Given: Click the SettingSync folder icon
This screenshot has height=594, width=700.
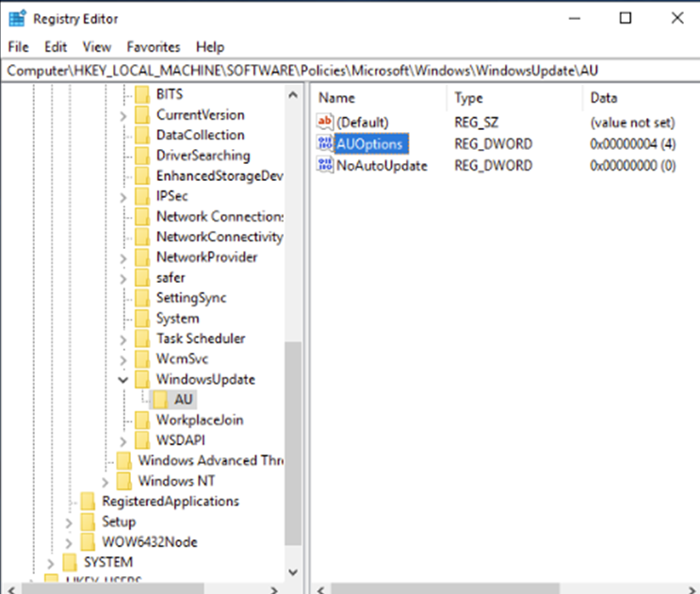Looking at the screenshot, I should click(x=142, y=298).
